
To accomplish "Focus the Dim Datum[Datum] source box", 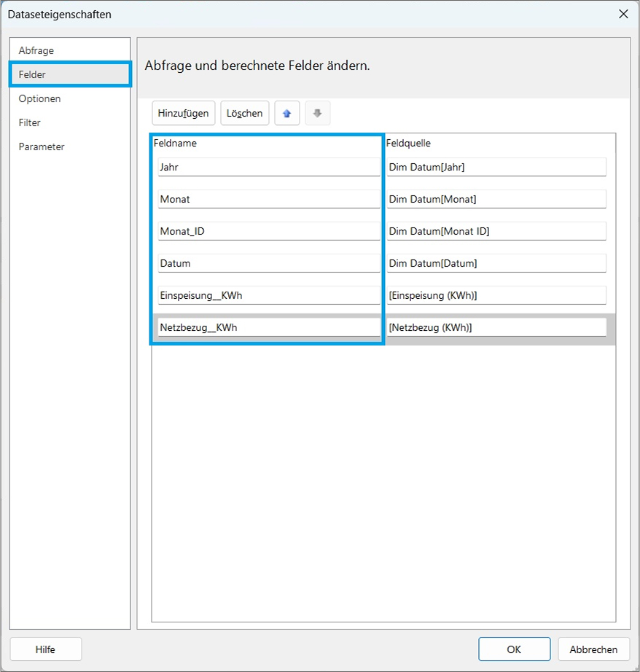I will pyautogui.click(x=496, y=263).
